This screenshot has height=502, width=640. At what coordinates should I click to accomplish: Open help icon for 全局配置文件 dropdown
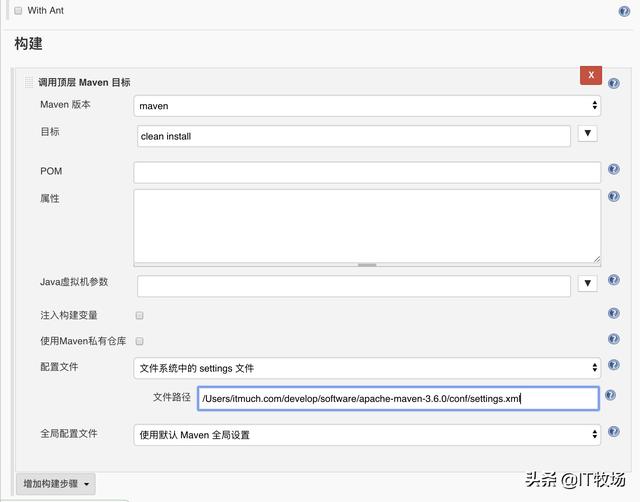tap(613, 431)
